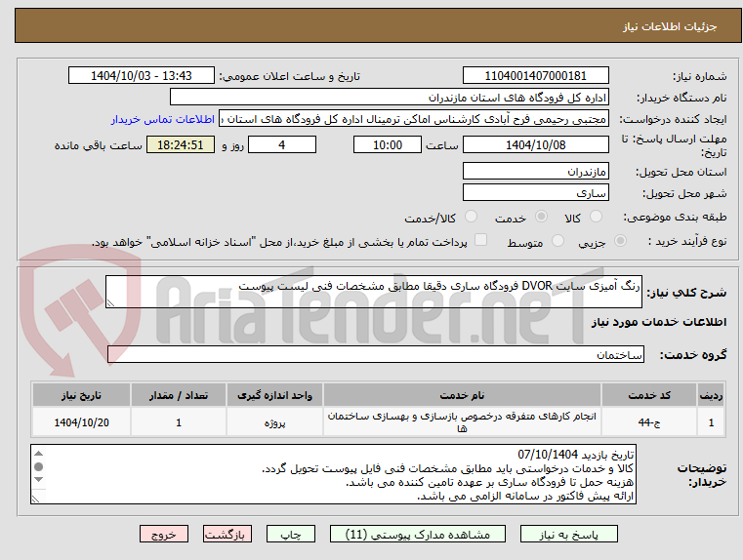Image resolution: width=743 pixels, height=560 pixels.
Task: Click the request creator name field
Action: pos(414,119)
